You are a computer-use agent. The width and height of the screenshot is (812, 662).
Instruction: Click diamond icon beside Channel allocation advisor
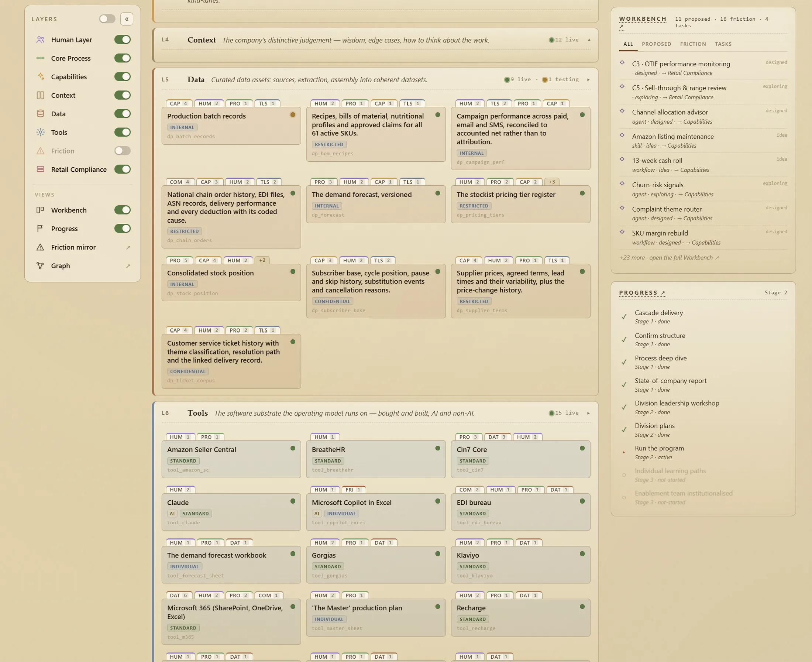tap(622, 111)
